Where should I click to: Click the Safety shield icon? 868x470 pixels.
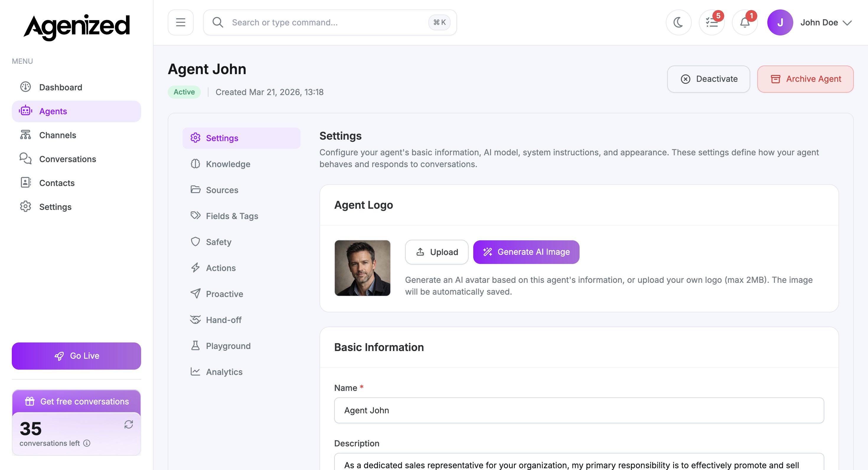point(195,241)
